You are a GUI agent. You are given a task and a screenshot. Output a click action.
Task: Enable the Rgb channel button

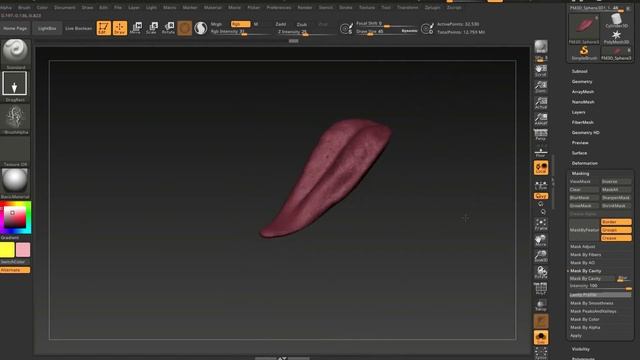point(240,24)
